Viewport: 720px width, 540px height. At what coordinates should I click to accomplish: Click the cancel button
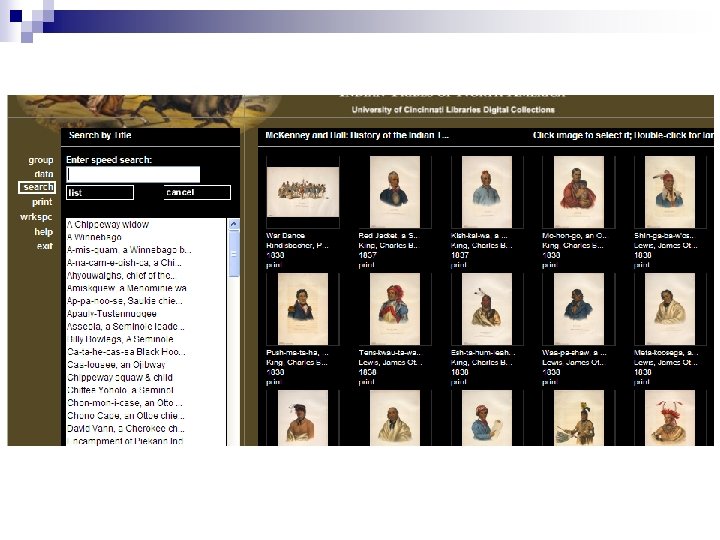(x=197, y=192)
